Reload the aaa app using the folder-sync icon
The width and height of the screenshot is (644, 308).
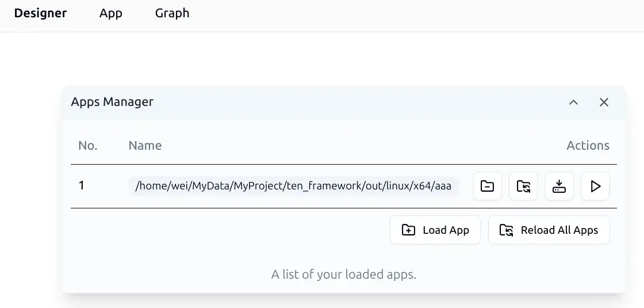pyautogui.click(x=523, y=187)
